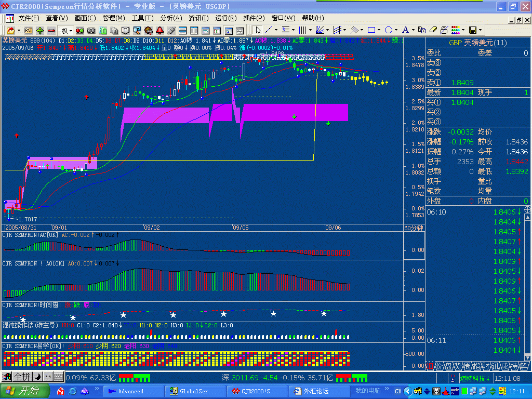Click the gray double-circle toolbar icon
Viewport: 532px width, 399px height.
91,31
